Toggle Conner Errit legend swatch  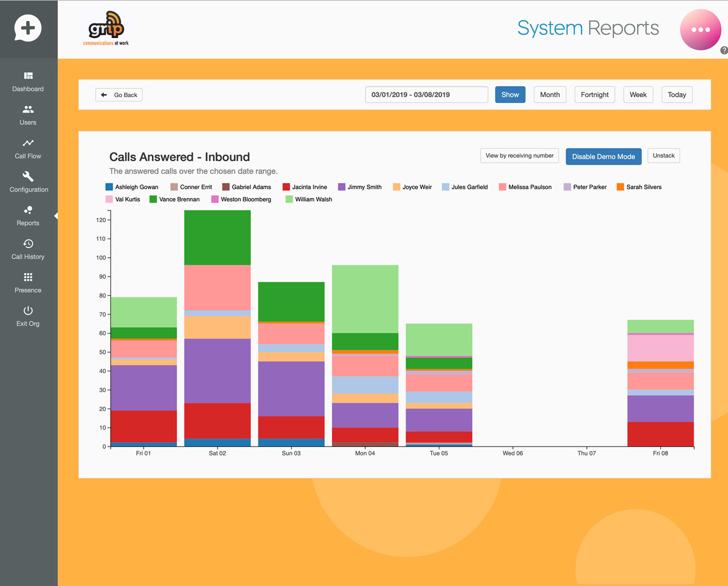174,187
